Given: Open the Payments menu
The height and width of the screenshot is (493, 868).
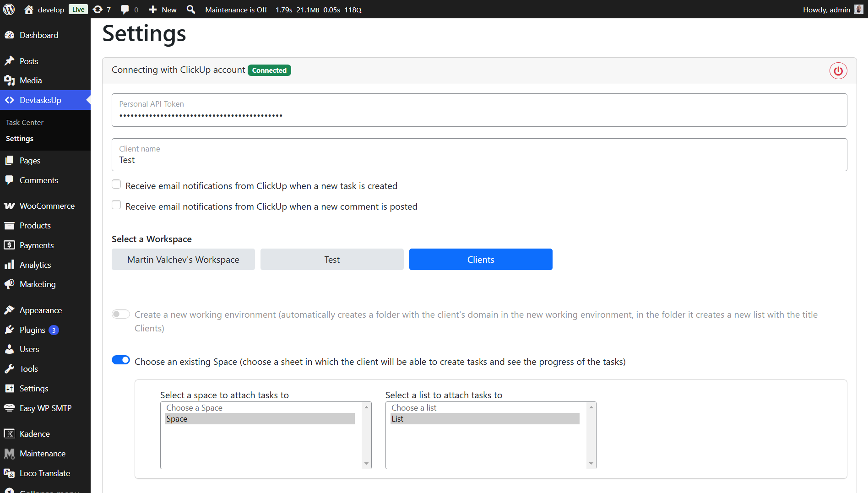Looking at the screenshot, I should [45, 245].
